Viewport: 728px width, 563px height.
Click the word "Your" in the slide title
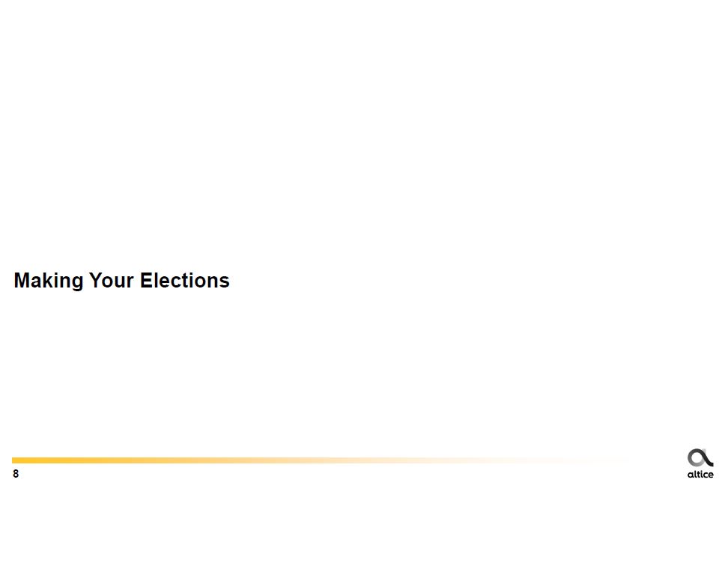(112, 281)
